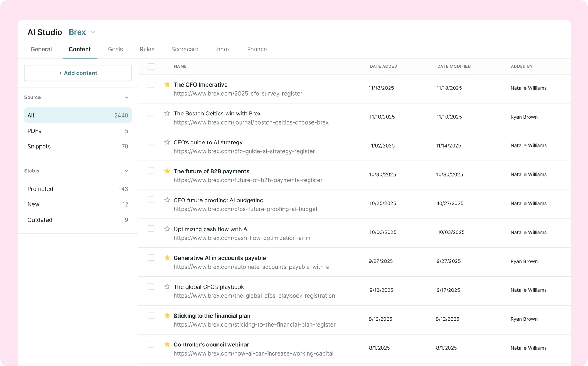The image size is (588, 366).
Task: Check CFO's guide to AI strategy row
Action: coord(151,142)
